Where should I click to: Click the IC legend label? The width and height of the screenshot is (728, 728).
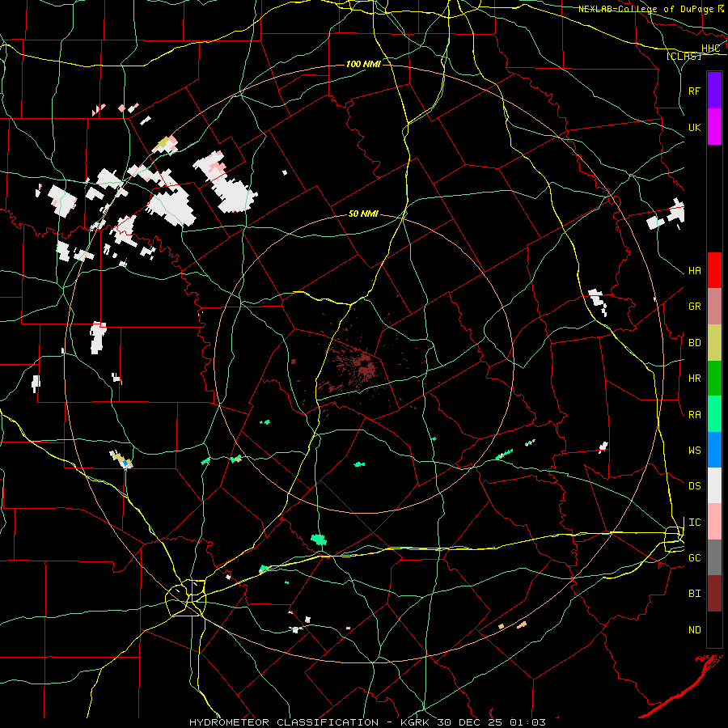pyautogui.click(x=694, y=523)
